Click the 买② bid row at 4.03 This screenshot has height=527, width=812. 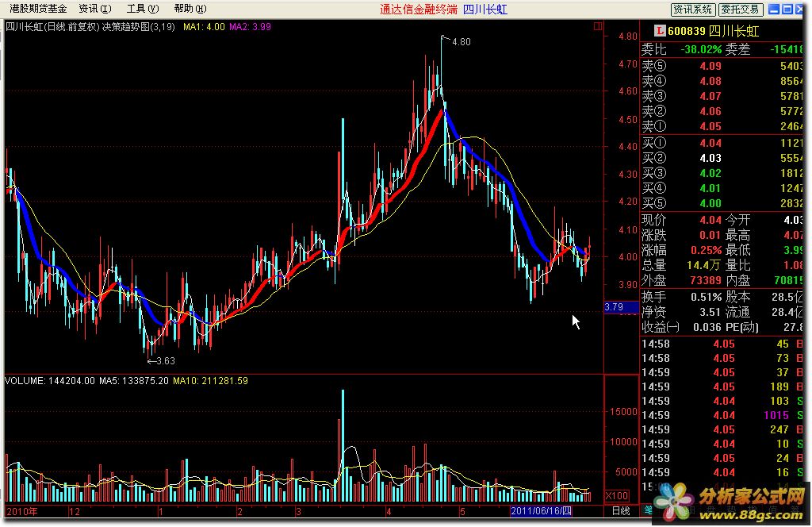(x=722, y=158)
